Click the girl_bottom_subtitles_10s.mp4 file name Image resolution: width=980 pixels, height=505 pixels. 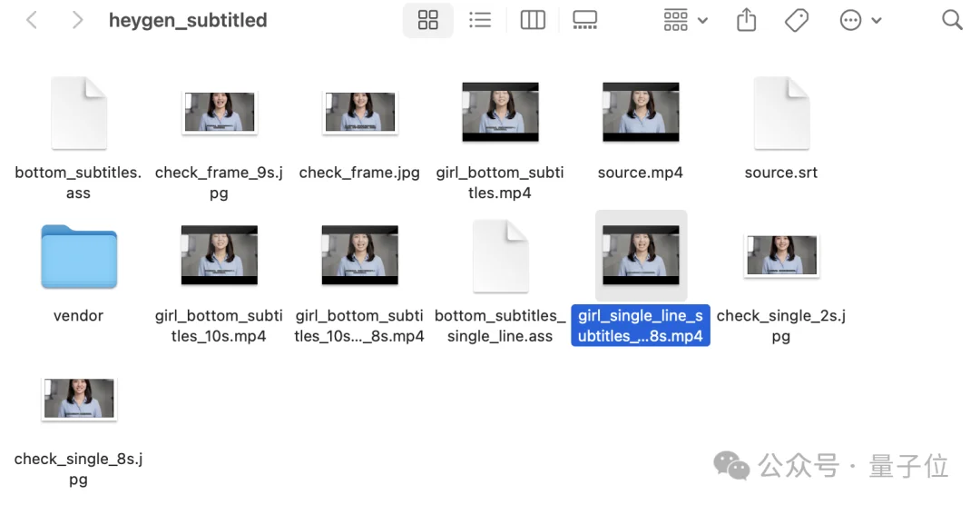pos(219,326)
